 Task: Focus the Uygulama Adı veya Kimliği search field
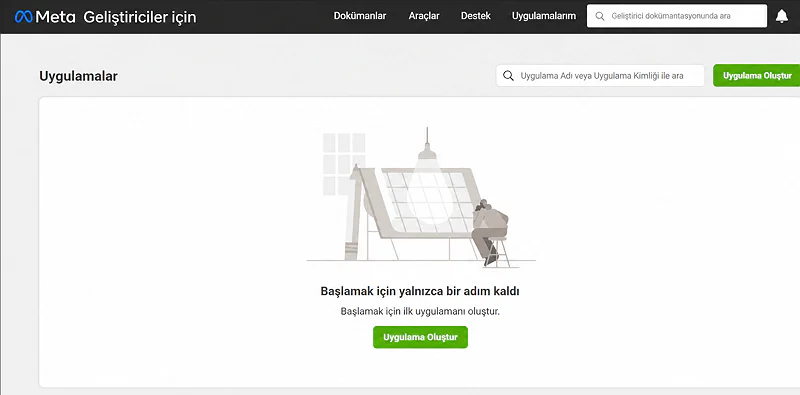pyautogui.click(x=600, y=76)
